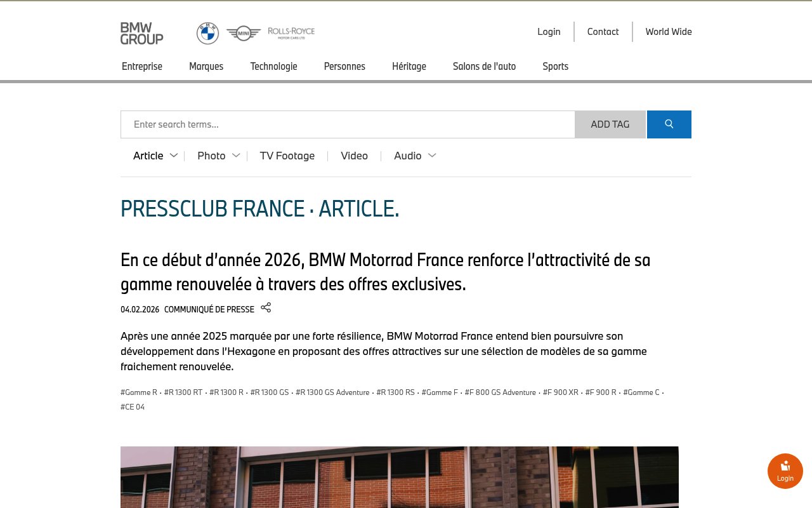812x508 pixels.
Task: Click the #Gamme C tag
Action: point(641,392)
